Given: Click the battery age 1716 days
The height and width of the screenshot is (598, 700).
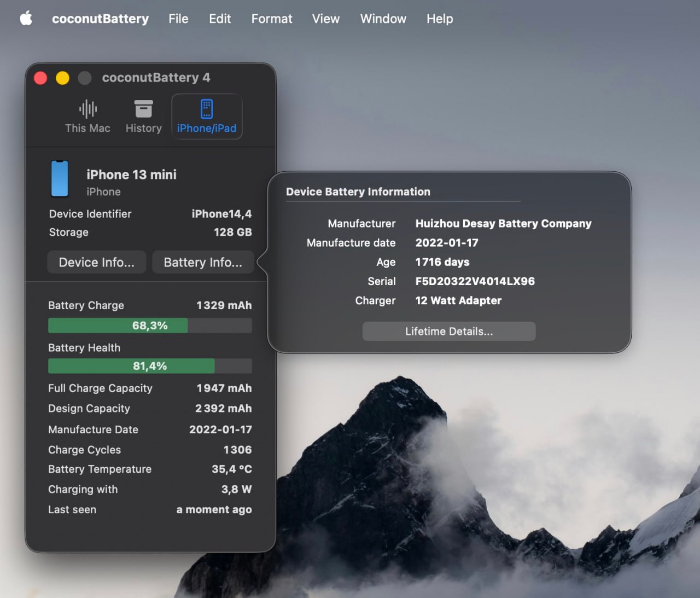Looking at the screenshot, I should [442, 262].
